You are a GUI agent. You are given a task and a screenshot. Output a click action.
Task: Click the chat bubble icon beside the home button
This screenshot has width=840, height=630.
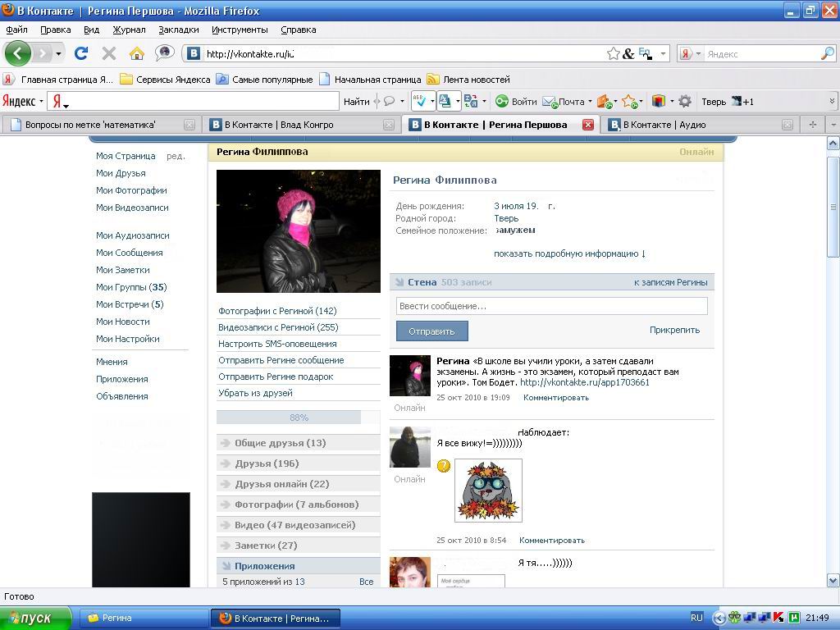pyautogui.click(x=164, y=52)
